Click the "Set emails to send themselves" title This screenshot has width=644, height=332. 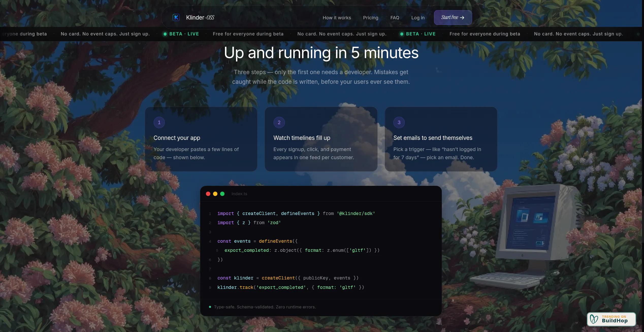coord(433,138)
